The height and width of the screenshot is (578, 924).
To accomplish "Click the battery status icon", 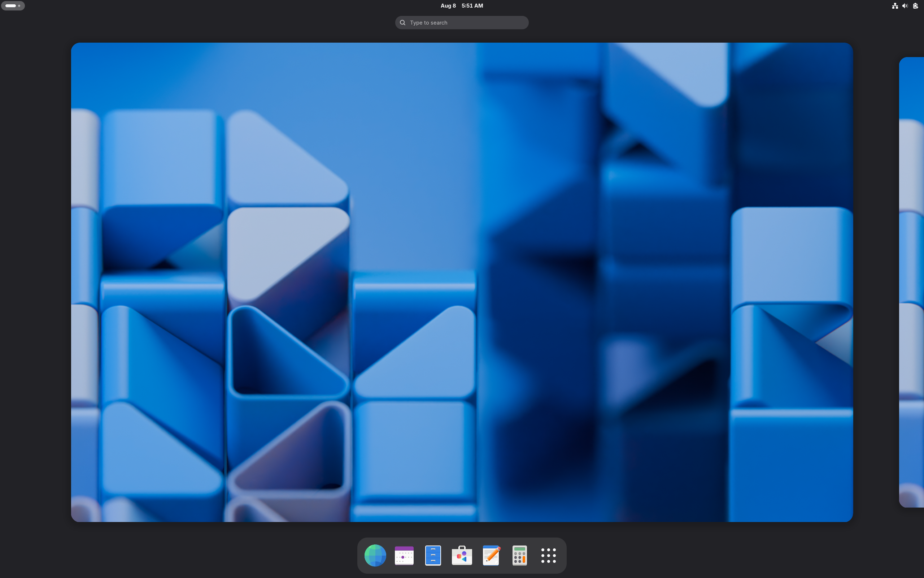I will point(916,6).
